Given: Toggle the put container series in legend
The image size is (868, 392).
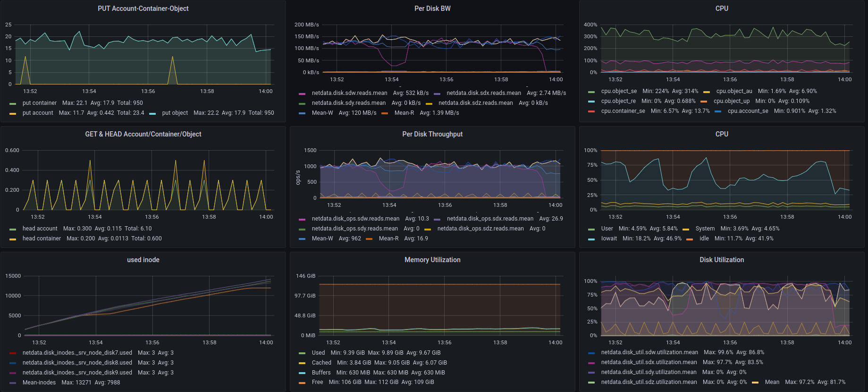Looking at the screenshot, I should pos(40,103).
